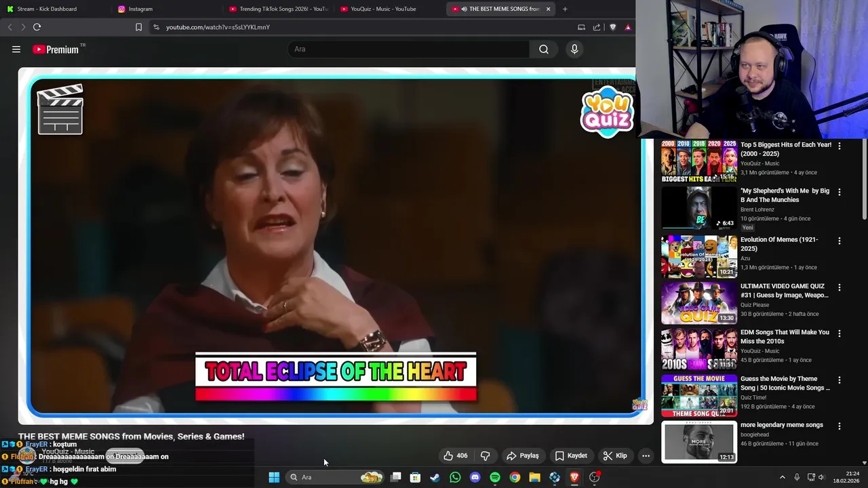This screenshot has width=868, height=488.
Task: Click video title THE BEST MEME SONGS
Action: pos(132,436)
